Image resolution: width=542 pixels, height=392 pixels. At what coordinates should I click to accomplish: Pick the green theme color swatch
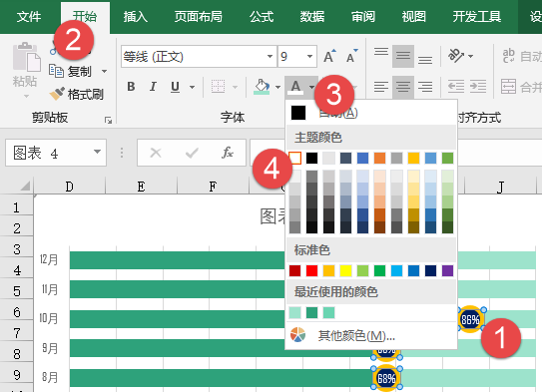pyautogui.click(x=447, y=159)
